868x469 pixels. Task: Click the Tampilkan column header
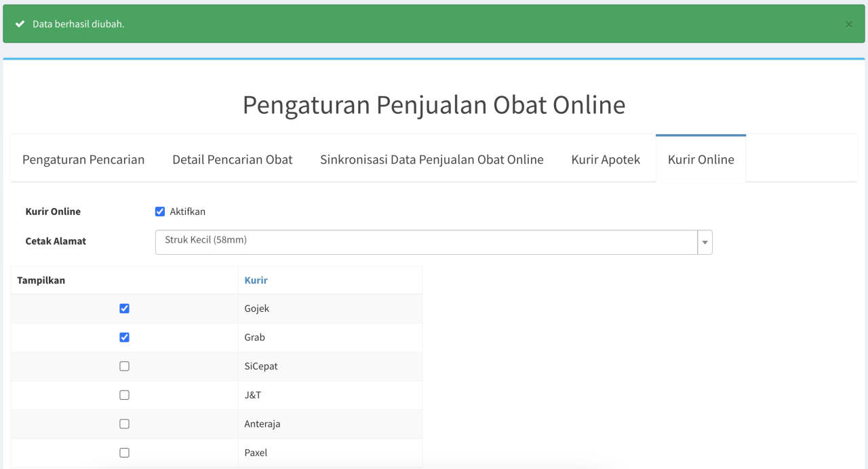point(41,280)
